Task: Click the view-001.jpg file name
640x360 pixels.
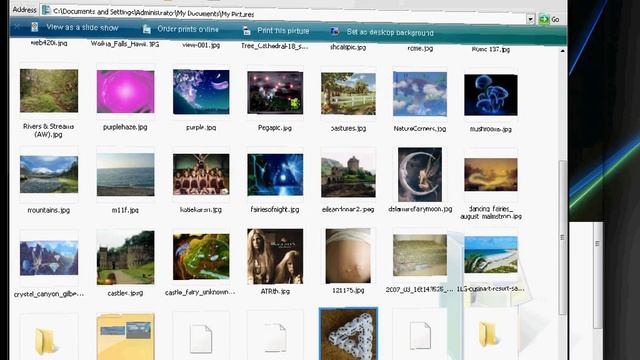Action: coord(201,45)
